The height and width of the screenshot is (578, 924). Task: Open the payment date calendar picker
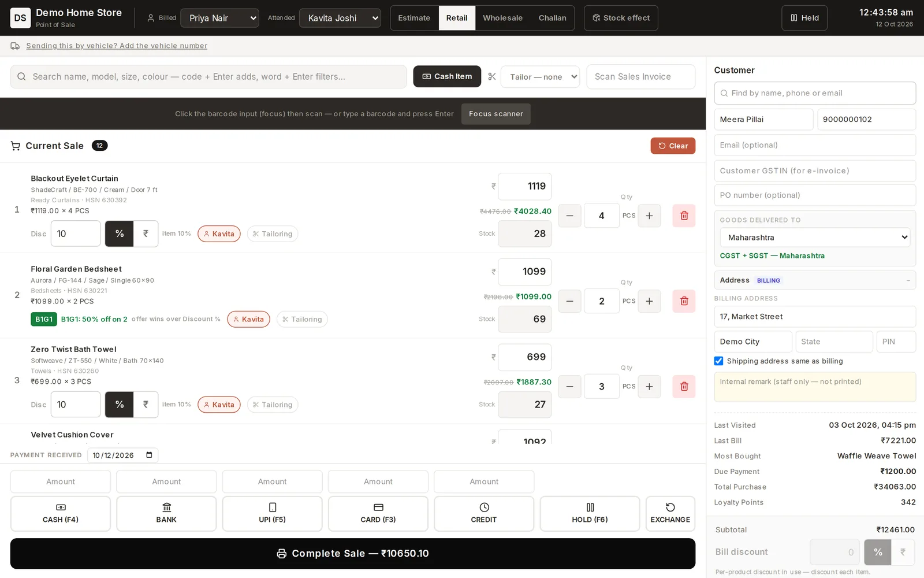pyautogui.click(x=149, y=455)
